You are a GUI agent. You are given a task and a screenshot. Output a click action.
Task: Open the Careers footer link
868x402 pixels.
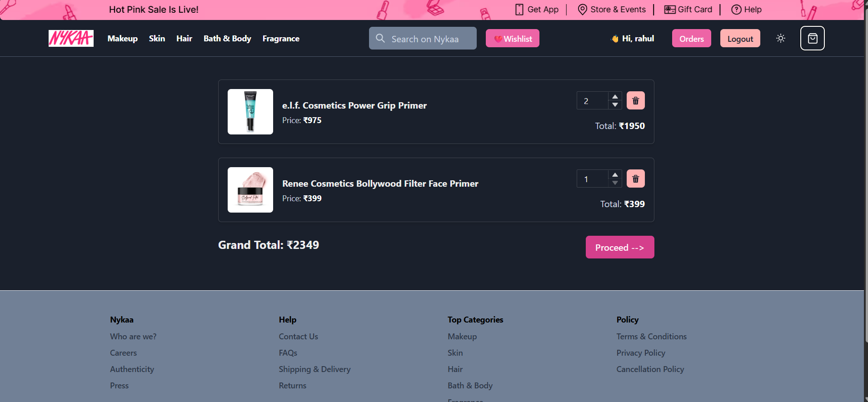123,353
